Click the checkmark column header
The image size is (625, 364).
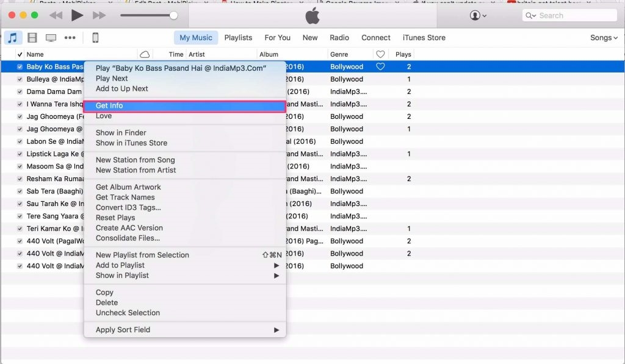pos(20,54)
